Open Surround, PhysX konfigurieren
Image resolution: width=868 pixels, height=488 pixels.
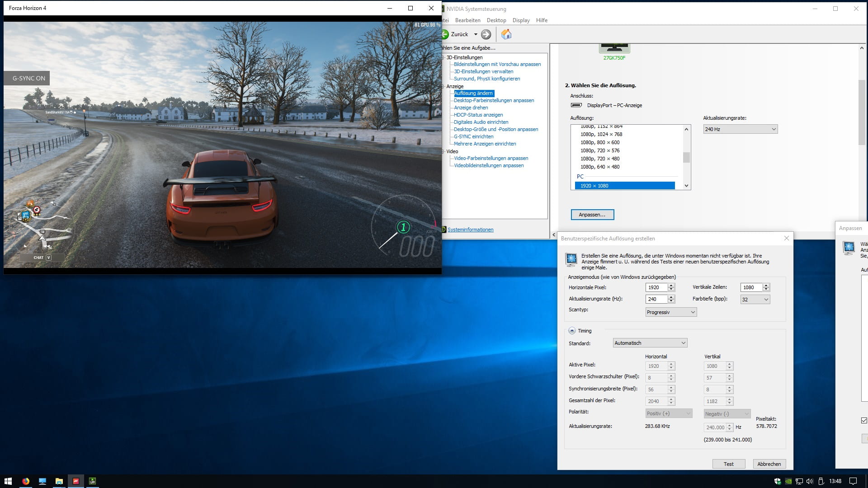pyautogui.click(x=487, y=79)
